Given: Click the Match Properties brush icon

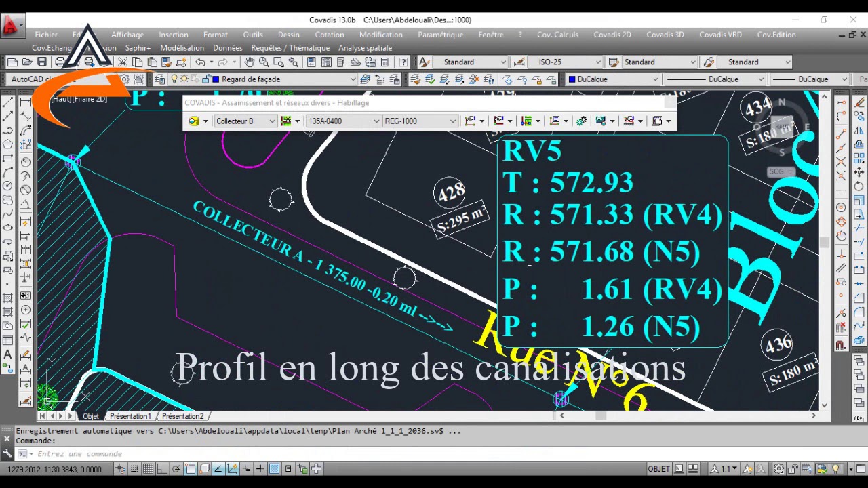Looking at the screenshot, I should click(x=165, y=62).
